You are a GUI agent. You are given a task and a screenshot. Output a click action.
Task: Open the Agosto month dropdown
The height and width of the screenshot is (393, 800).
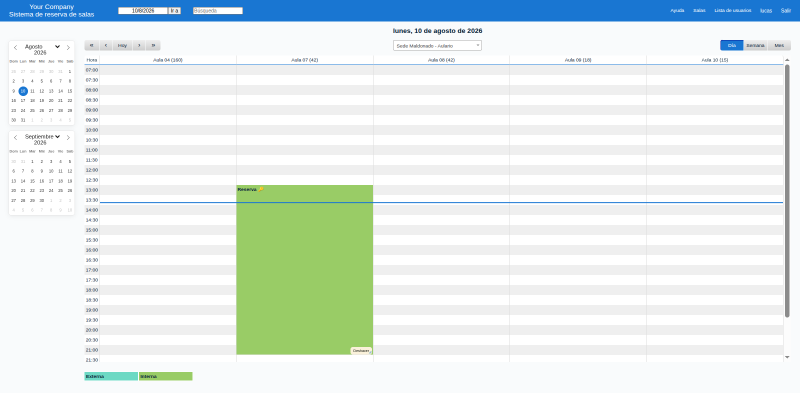tap(42, 46)
